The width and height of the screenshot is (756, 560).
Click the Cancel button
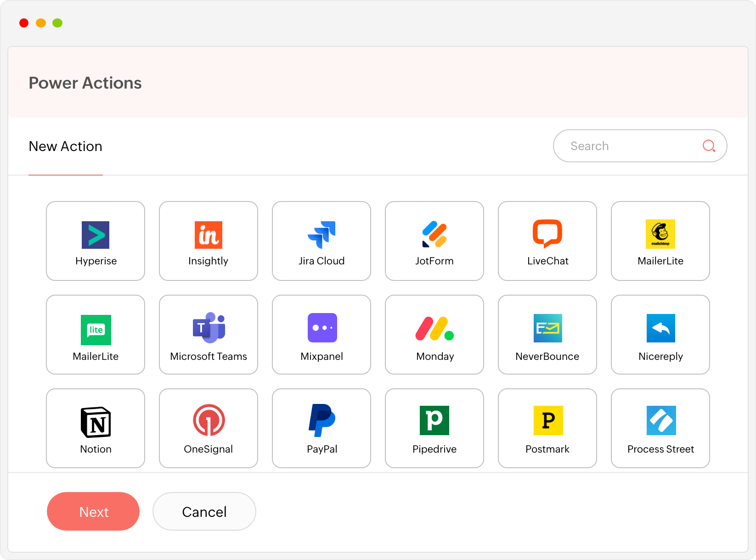tap(204, 511)
